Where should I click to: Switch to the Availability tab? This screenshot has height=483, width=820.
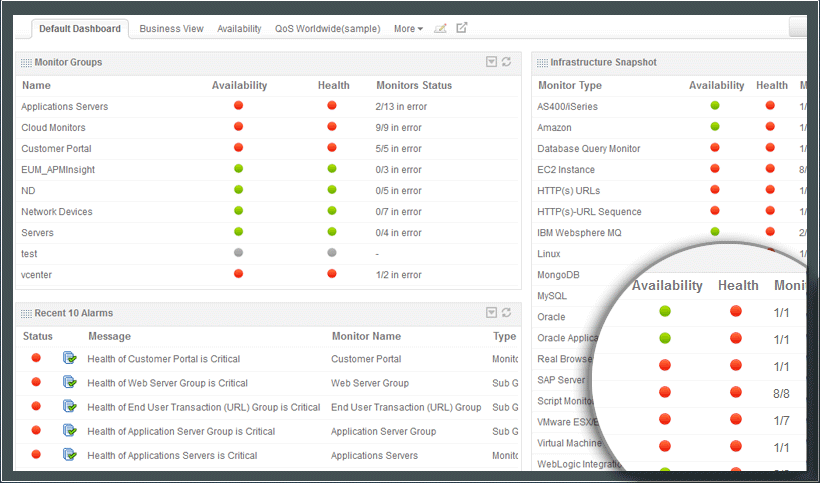(239, 29)
